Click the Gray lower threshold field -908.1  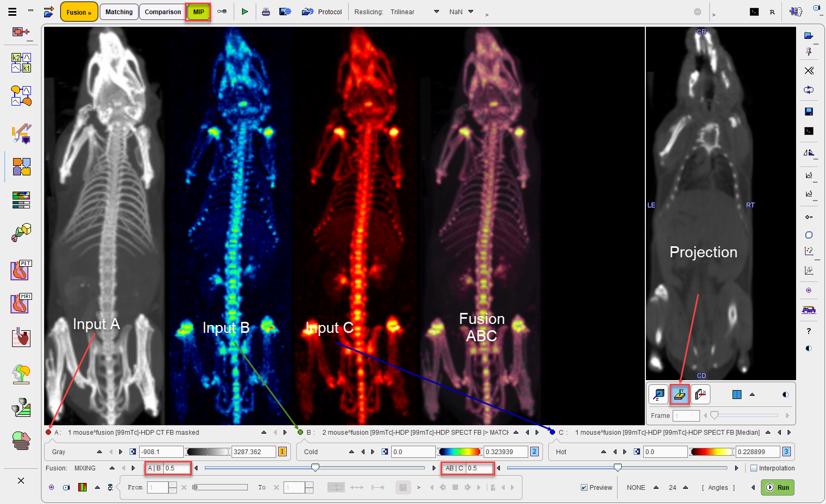tap(162, 451)
